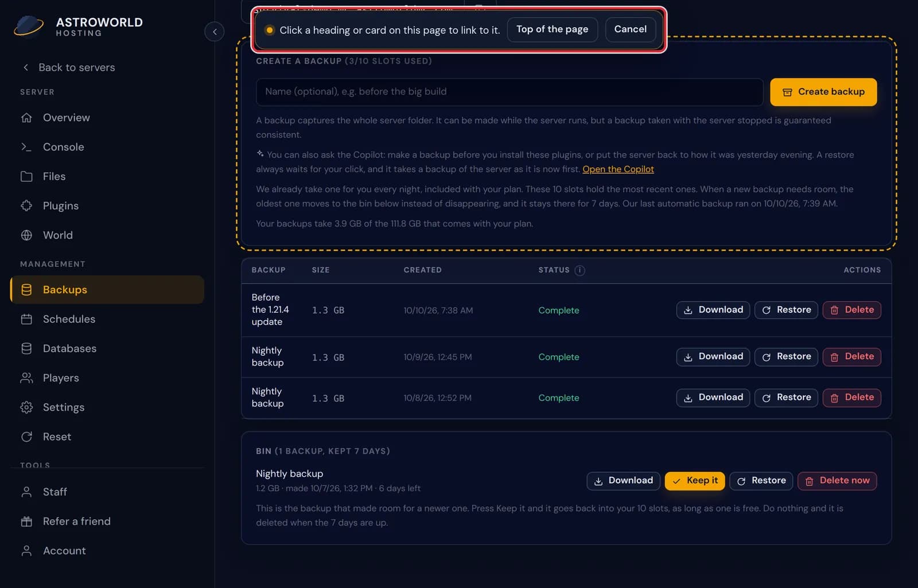The width and height of the screenshot is (918, 588).
Task: Click the Status column info icon
Action: pos(579,270)
